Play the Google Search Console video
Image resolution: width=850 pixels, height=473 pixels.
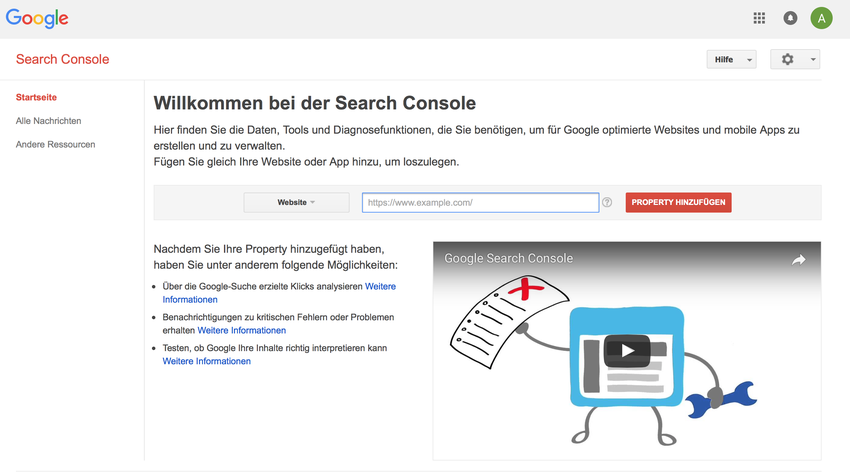627,351
